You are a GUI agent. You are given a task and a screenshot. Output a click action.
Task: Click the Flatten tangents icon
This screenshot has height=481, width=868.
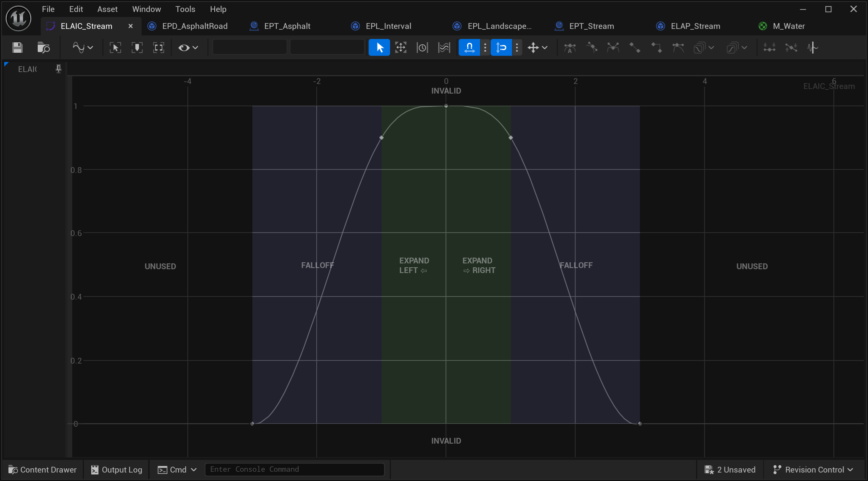[x=769, y=48]
